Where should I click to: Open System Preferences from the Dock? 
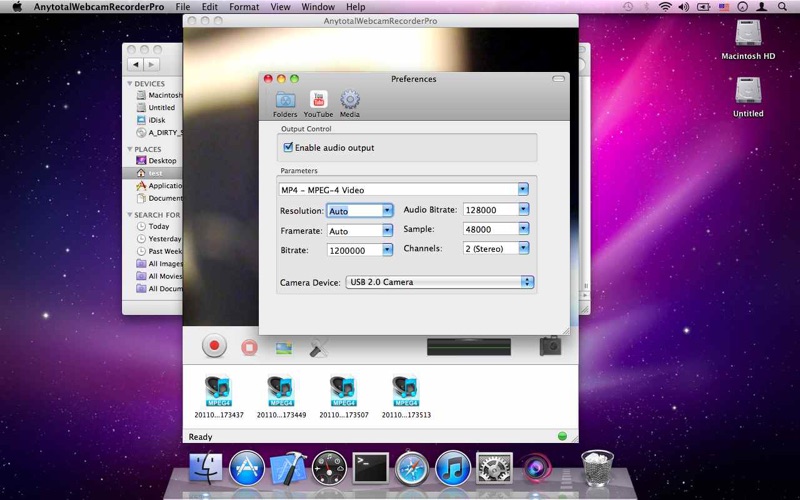pyautogui.click(x=494, y=467)
